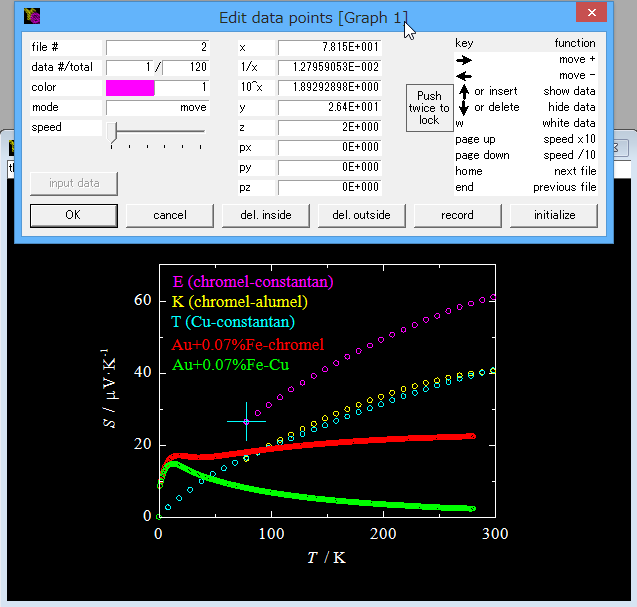
Task: Click the del. inside button
Action: (x=266, y=215)
